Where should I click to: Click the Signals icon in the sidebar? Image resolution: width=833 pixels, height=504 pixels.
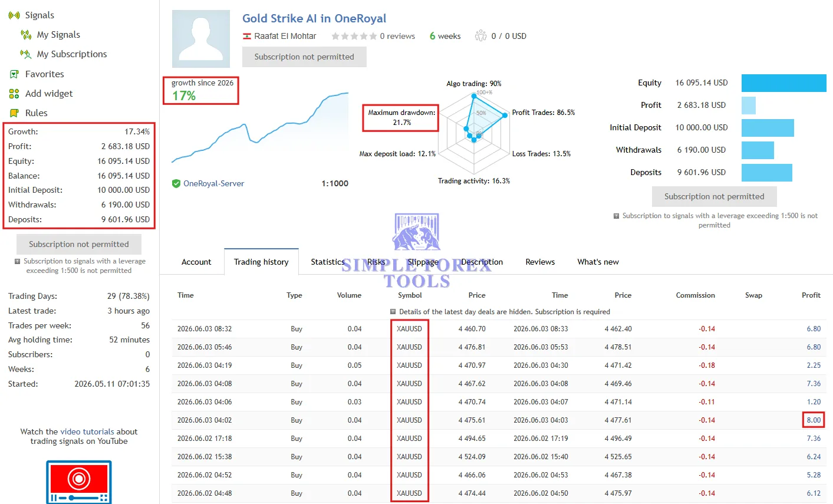click(x=14, y=15)
